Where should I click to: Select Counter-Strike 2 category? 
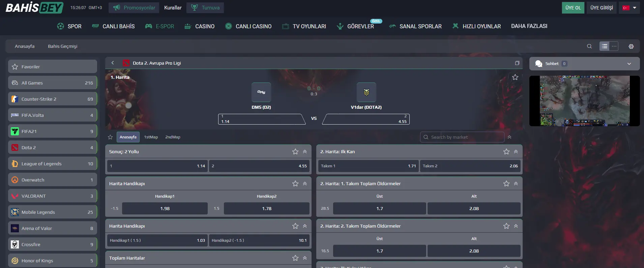(x=53, y=99)
